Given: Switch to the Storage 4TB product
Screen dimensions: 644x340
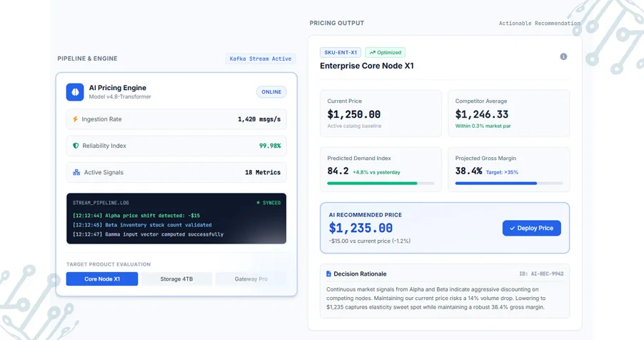Looking at the screenshot, I should point(176,279).
